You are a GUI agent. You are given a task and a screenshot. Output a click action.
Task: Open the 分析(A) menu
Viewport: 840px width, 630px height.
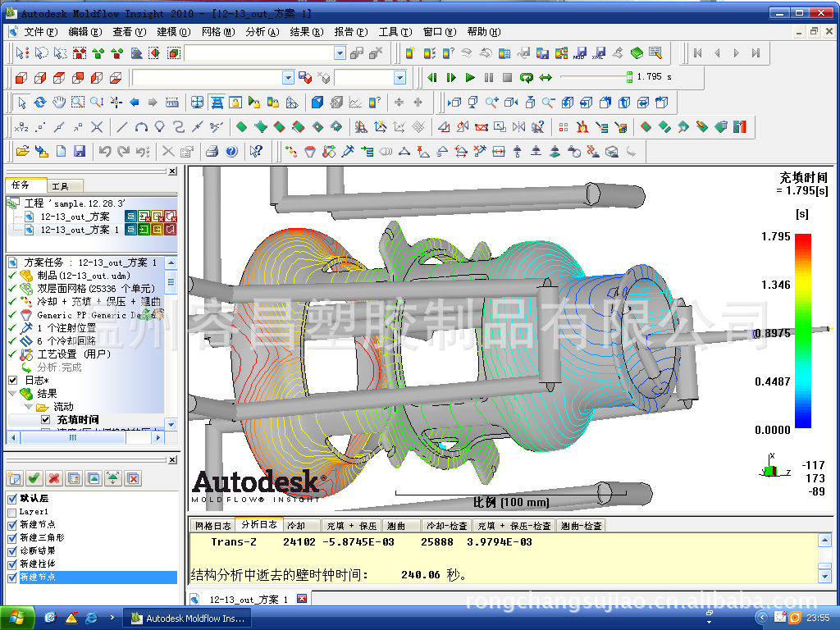tap(262, 32)
